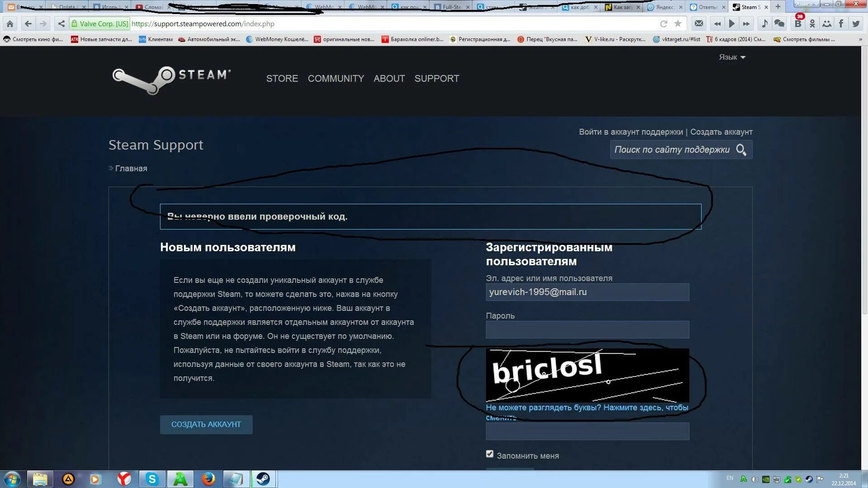Click the Odnoklassniki toolbar icon
Viewport: 868px width, 488px height.
coord(812,23)
